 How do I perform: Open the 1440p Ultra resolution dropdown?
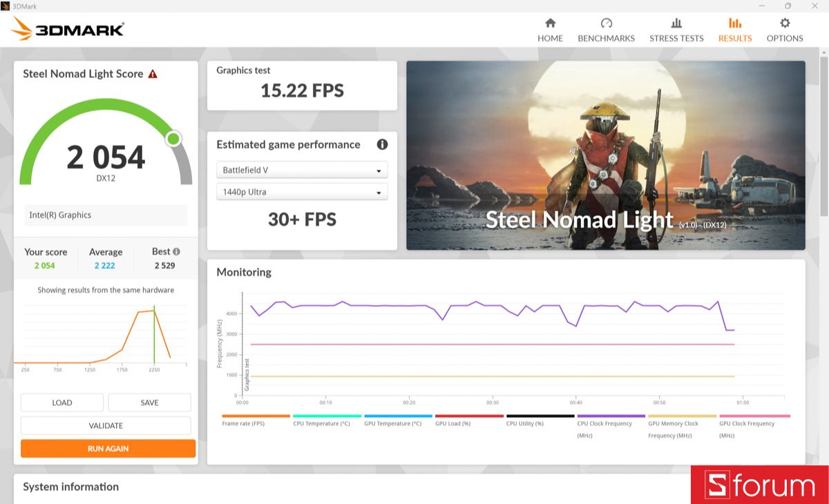coord(302,192)
